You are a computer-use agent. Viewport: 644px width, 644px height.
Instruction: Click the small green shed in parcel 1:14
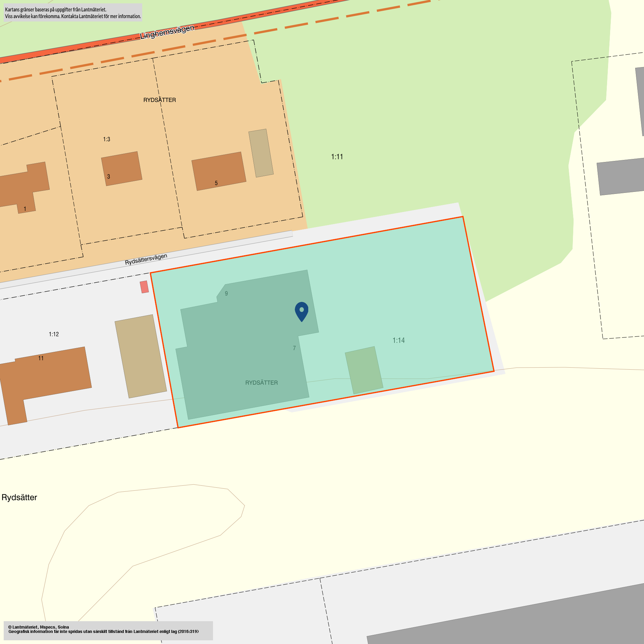[x=364, y=370]
